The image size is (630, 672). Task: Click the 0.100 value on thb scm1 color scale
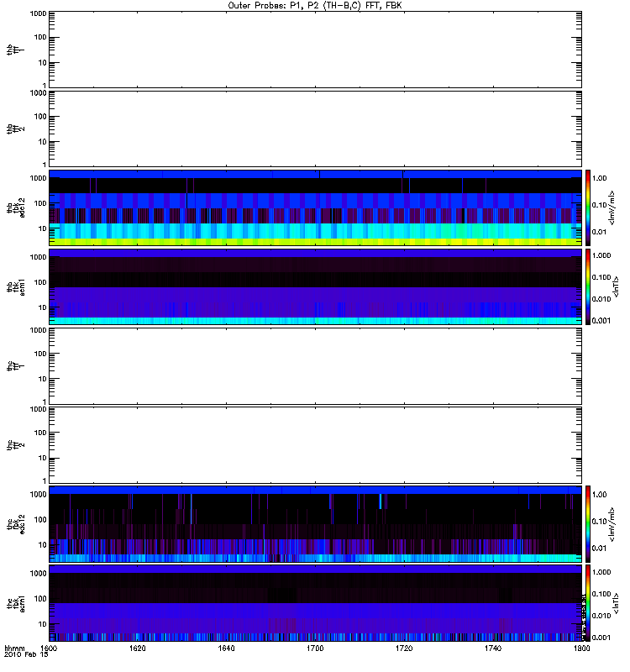click(601, 277)
